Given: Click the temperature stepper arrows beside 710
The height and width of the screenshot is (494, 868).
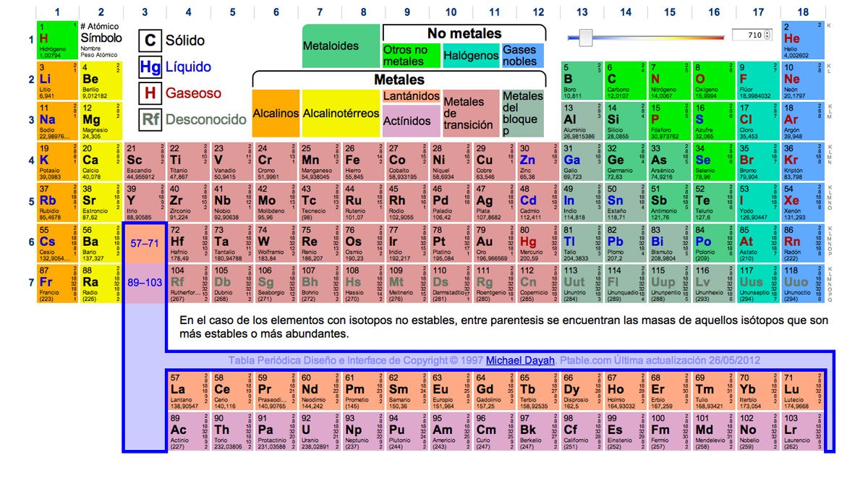Looking at the screenshot, I should (x=766, y=35).
